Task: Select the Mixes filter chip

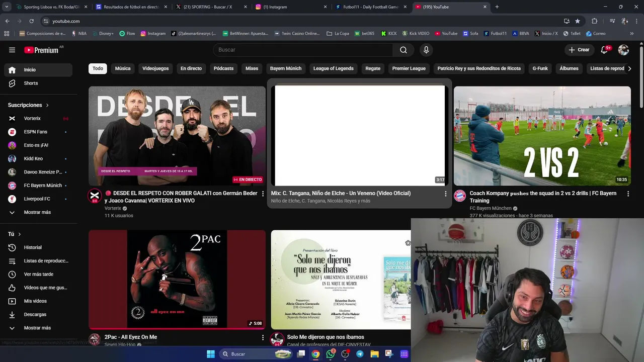Action: (252, 68)
